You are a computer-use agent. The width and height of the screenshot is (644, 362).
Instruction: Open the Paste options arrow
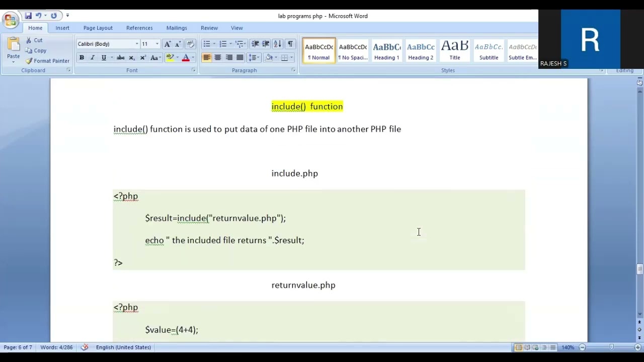coord(13,61)
